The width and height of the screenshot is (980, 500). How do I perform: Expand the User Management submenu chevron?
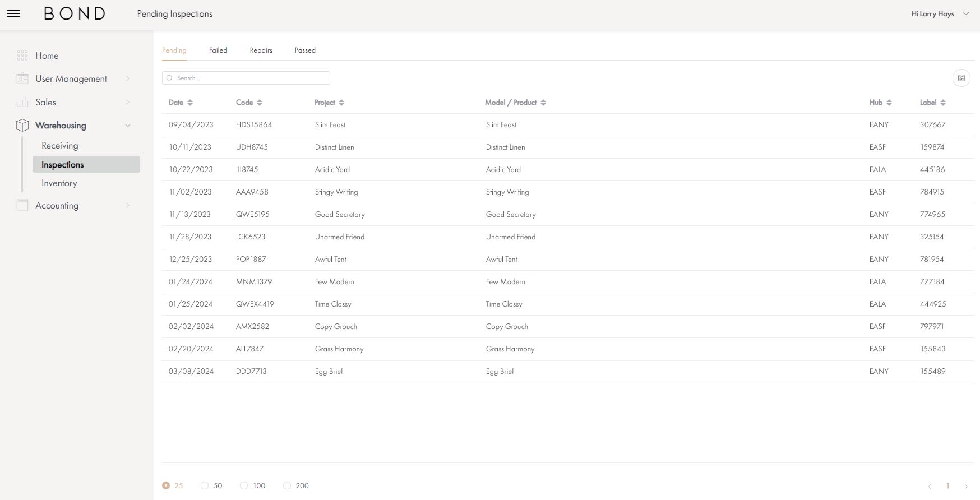click(x=128, y=78)
